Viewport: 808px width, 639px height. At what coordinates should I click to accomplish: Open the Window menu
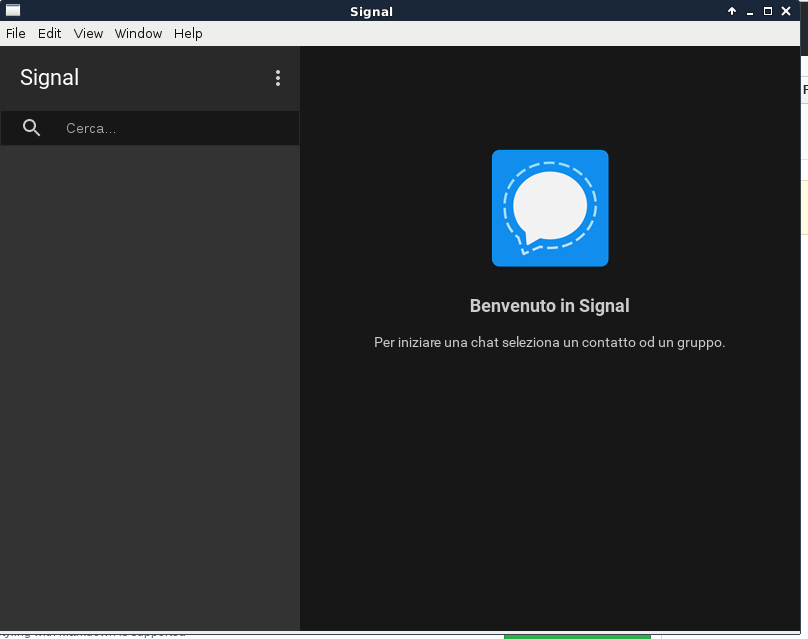(x=138, y=33)
